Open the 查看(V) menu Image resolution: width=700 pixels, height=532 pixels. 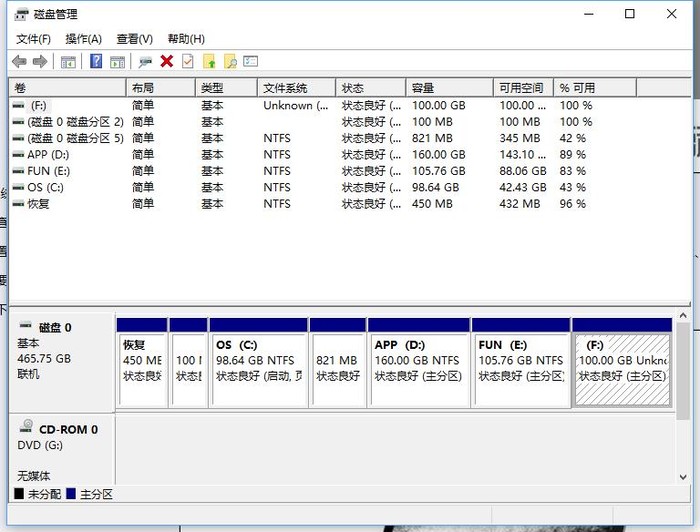point(134,39)
